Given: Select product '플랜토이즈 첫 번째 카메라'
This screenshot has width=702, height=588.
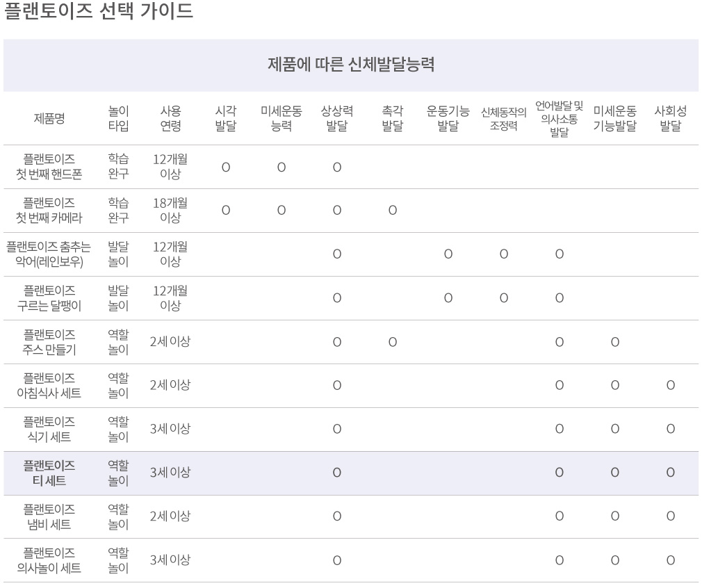Looking at the screenshot, I should click(x=49, y=210).
